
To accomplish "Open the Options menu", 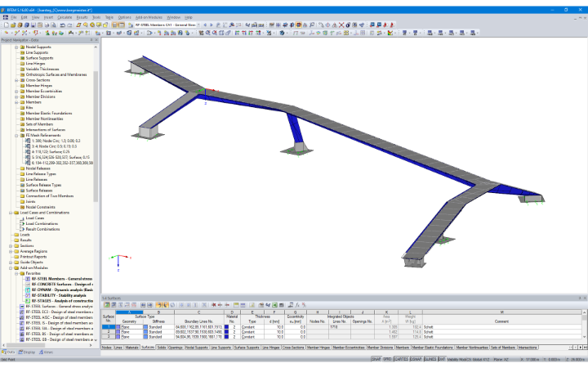I will click(x=124, y=17).
